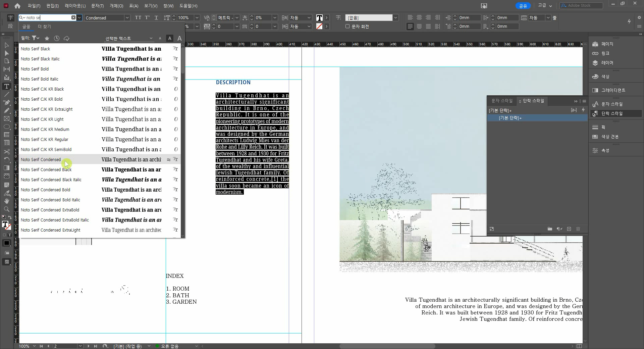The image size is (644, 349).
Task: Enable the 문자 회전 checkbox
Action: 347,26
